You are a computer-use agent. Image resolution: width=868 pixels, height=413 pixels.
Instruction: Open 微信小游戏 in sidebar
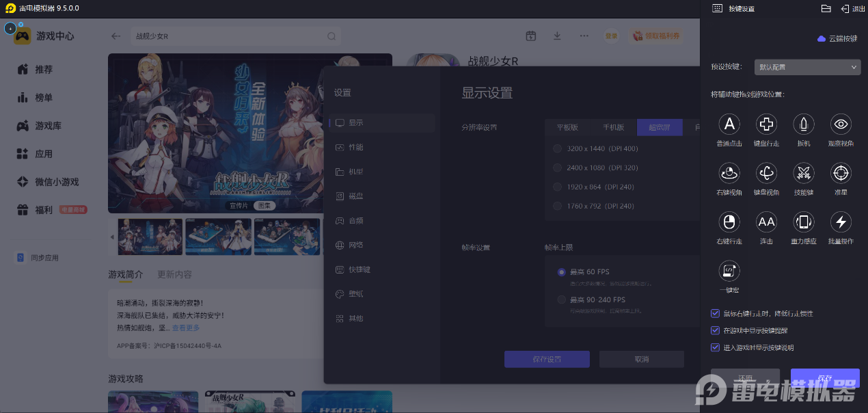(x=48, y=182)
